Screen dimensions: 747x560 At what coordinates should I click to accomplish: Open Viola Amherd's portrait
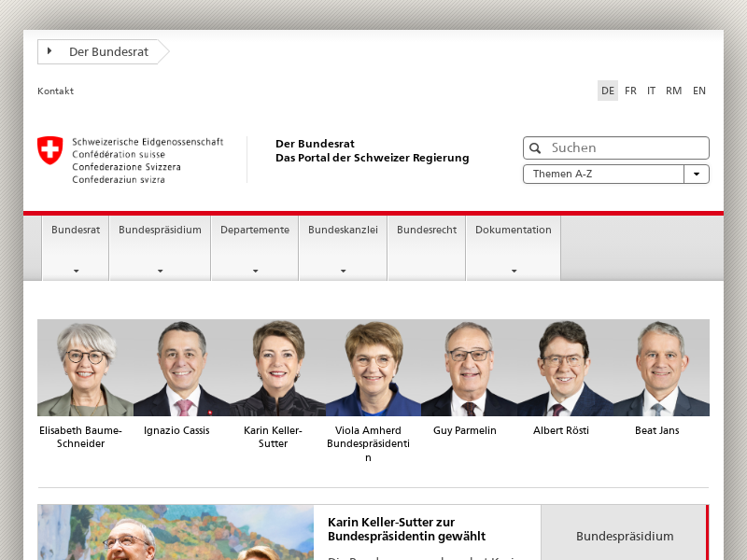[373, 368]
